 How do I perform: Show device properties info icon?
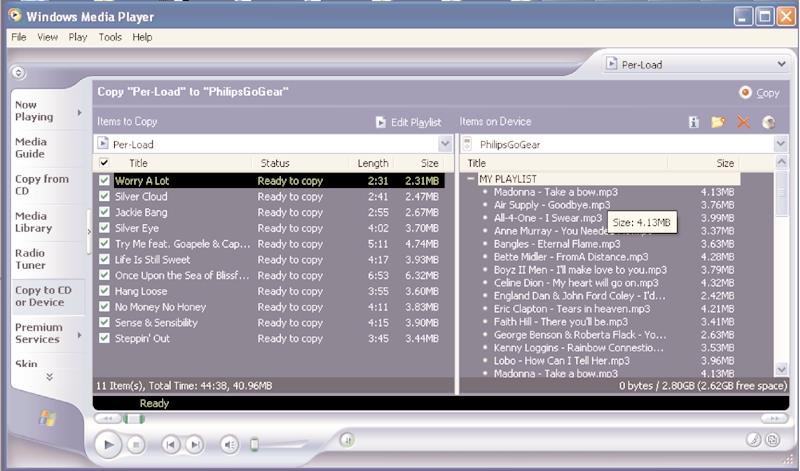pyautogui.click(x=693, y=122)
